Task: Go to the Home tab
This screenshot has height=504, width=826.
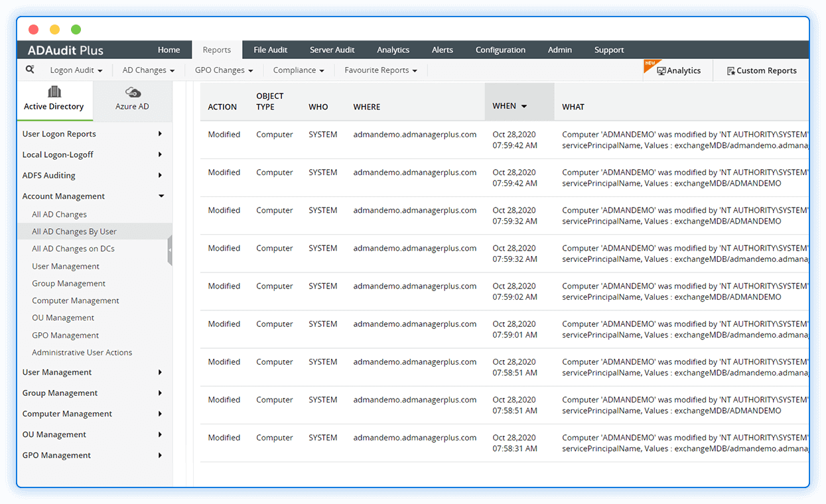Action: pyautogui.click(x=169, y=50)
